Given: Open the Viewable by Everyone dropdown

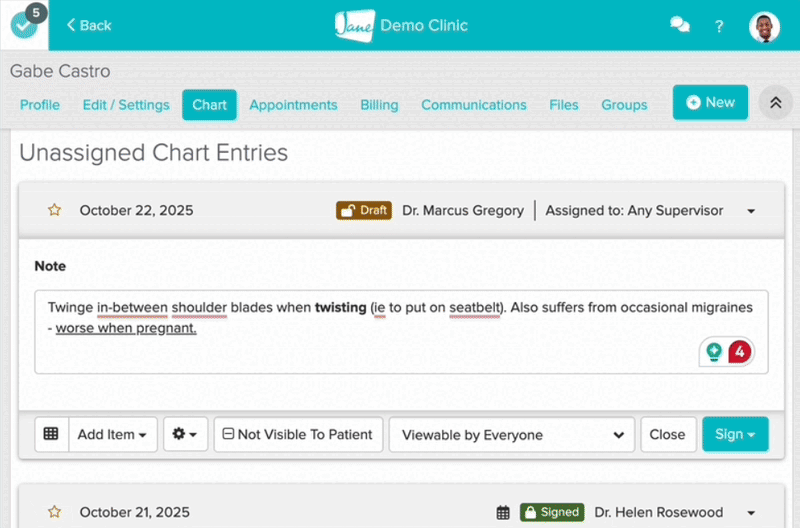Looking at the screenshot, I should coord(511,435).
